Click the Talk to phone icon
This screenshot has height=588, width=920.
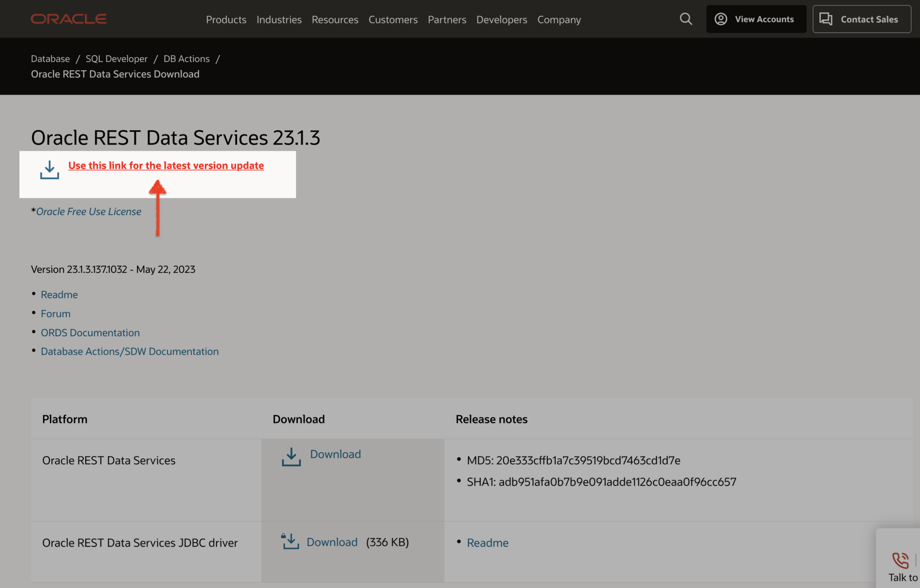pos(900,560)
